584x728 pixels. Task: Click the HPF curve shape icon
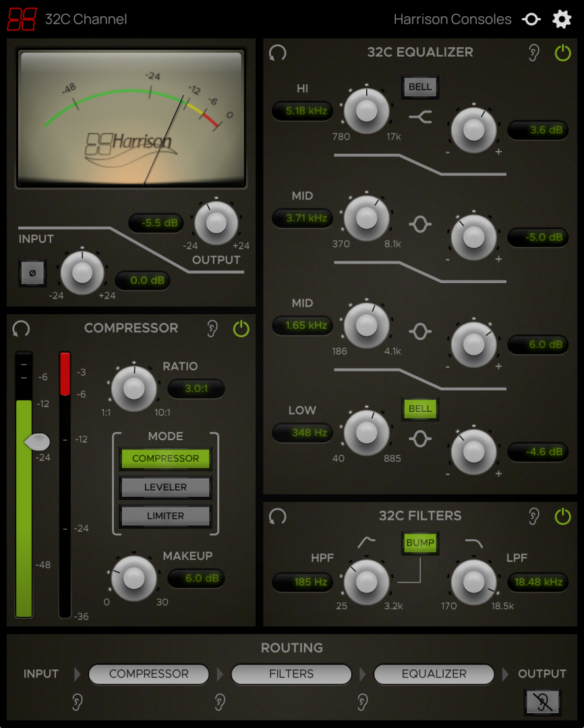click(366, 542)
